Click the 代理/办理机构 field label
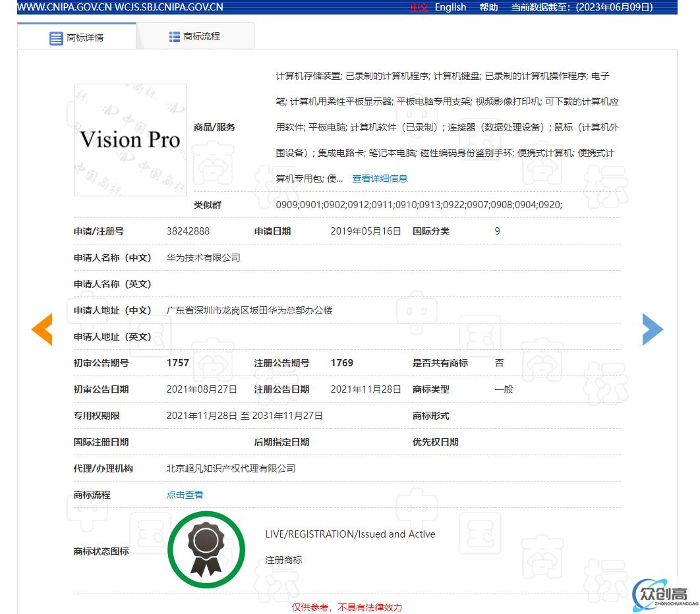The image size is (700, 614). coord(103,468)
